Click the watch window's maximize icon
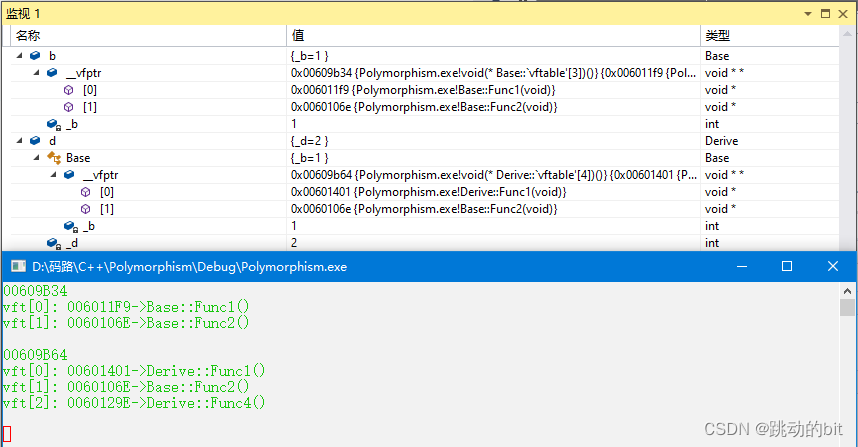The height and width of the screenshot is (447, 858). pyautogui.click(x=825, y=13)
